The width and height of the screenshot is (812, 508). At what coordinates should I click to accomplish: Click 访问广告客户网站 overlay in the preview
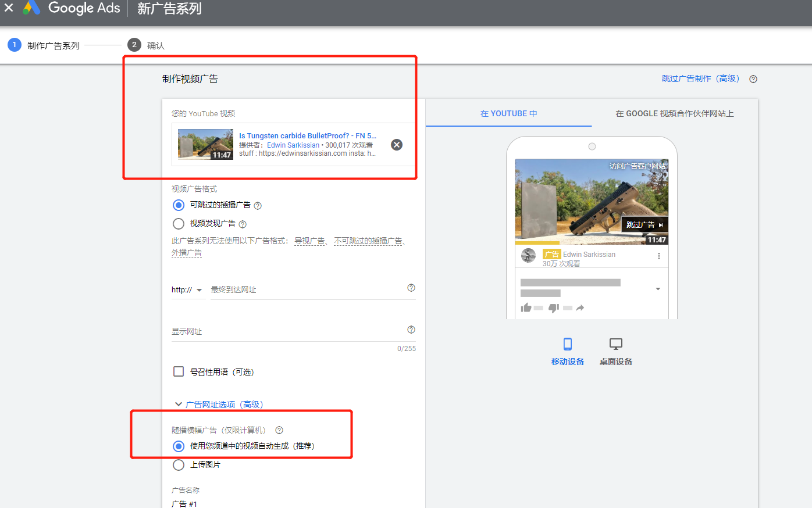(638, 166)
